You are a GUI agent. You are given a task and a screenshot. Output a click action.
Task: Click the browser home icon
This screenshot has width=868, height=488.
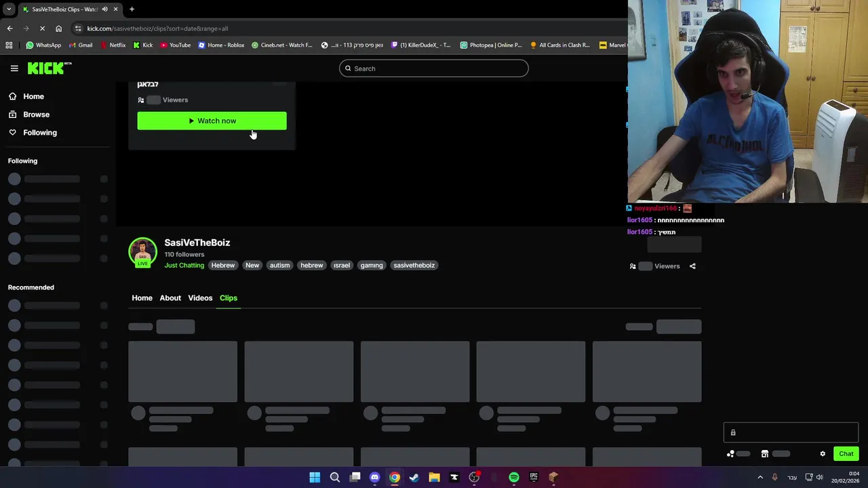pos(58,28)
